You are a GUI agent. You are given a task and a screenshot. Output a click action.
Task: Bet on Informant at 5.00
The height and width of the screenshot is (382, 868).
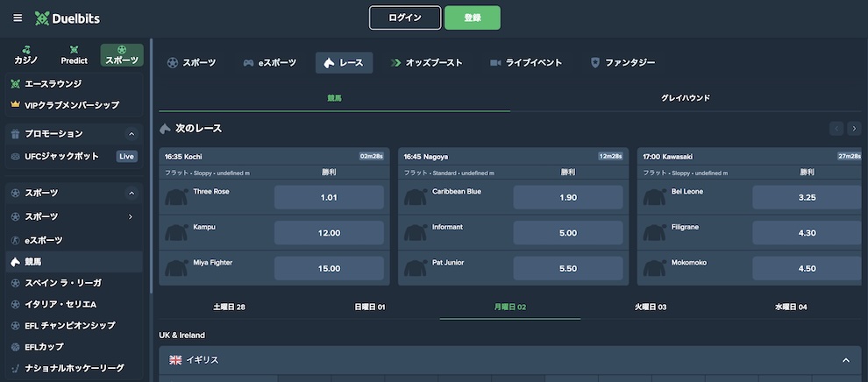pyautogui.click(x=568, y=233)
